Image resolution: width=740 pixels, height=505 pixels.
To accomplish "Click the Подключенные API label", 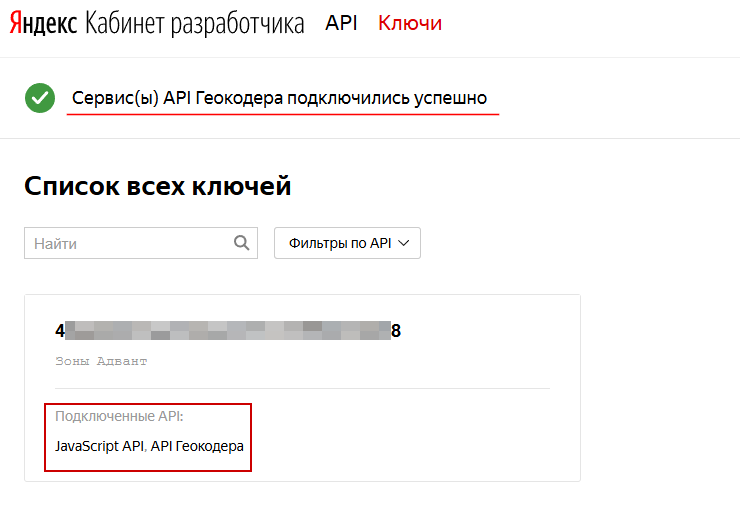I will point(119,416).
